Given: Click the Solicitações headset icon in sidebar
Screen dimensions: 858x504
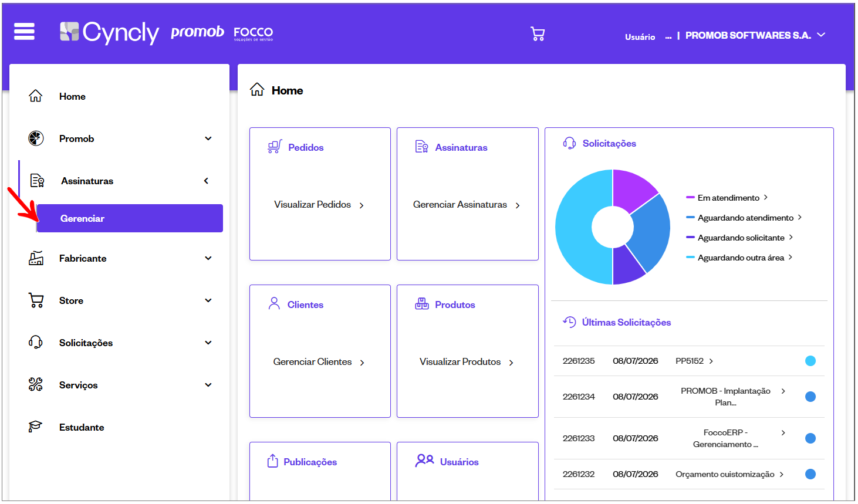Looking at the screenshot, I should pos(36,343).
